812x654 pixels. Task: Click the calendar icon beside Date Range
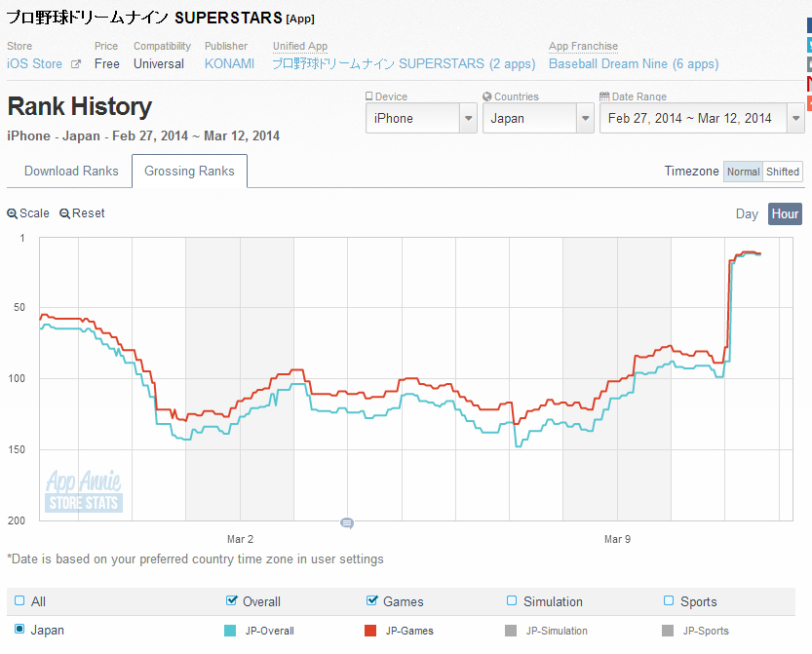point(604,97)
